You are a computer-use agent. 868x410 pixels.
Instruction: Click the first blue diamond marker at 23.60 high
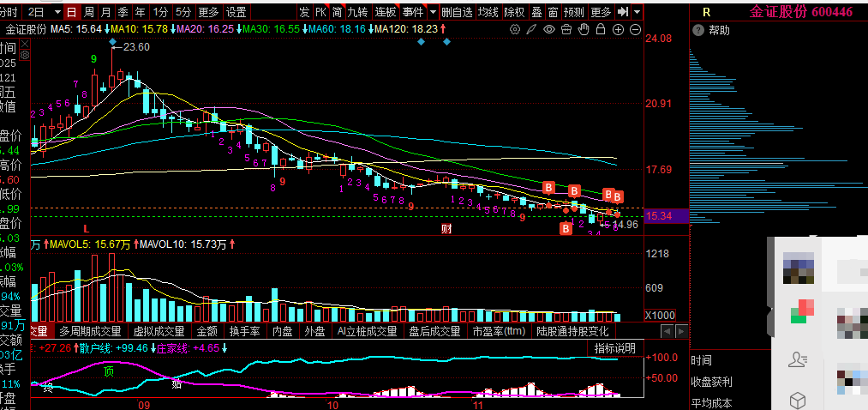click(112, 41)
